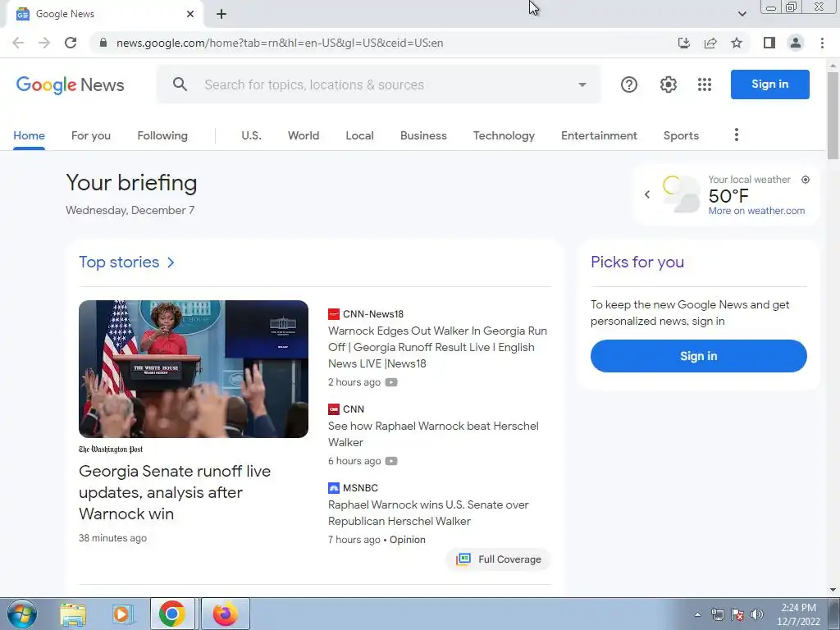Viewport: 840px width, 630px height.
Task: Click the browser forward arrow
Action: point(44,43)
